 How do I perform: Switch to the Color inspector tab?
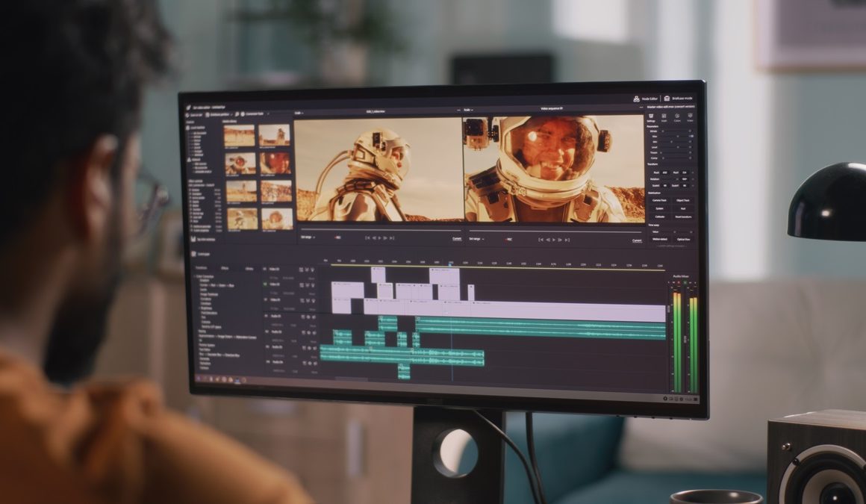pyautogui.click(x=677, y=118)
